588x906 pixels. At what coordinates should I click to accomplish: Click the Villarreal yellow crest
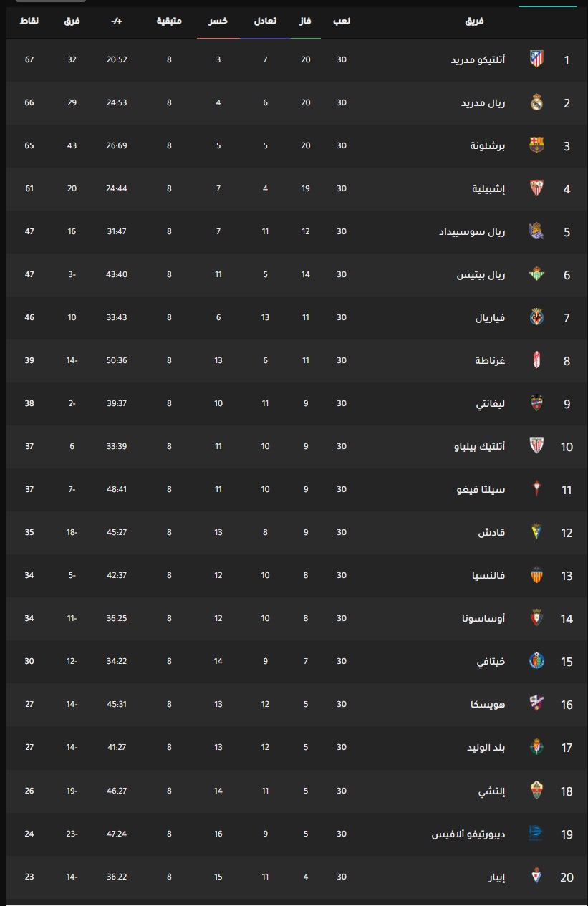point(536,317)
